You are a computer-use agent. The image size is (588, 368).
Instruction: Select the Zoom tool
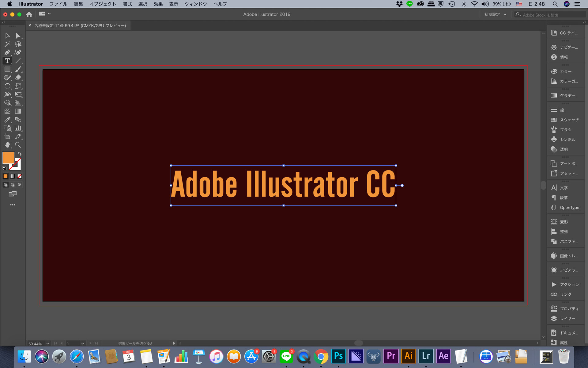pos(18,145)
